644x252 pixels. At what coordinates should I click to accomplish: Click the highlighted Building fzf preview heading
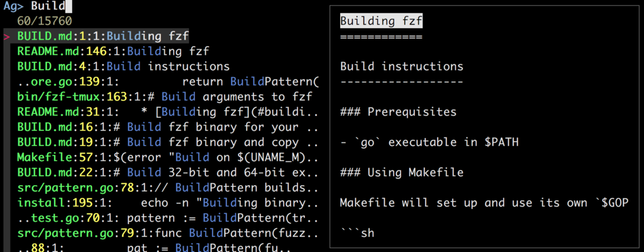[381, 21]
